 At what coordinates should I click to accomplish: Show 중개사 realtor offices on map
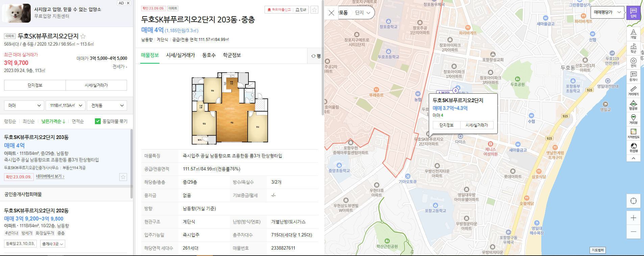[x=633, y=76]
